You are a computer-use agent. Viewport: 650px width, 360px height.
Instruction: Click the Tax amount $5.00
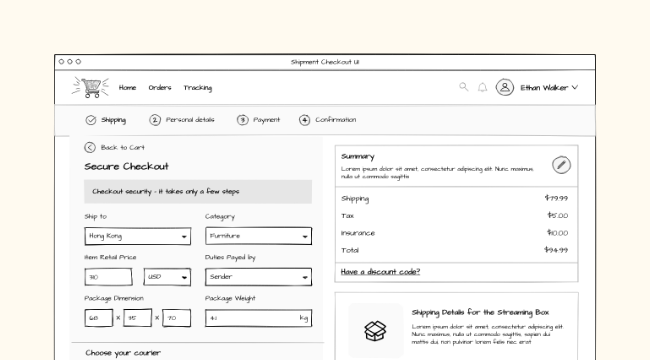pyautogui.click(x=558, y=215)
